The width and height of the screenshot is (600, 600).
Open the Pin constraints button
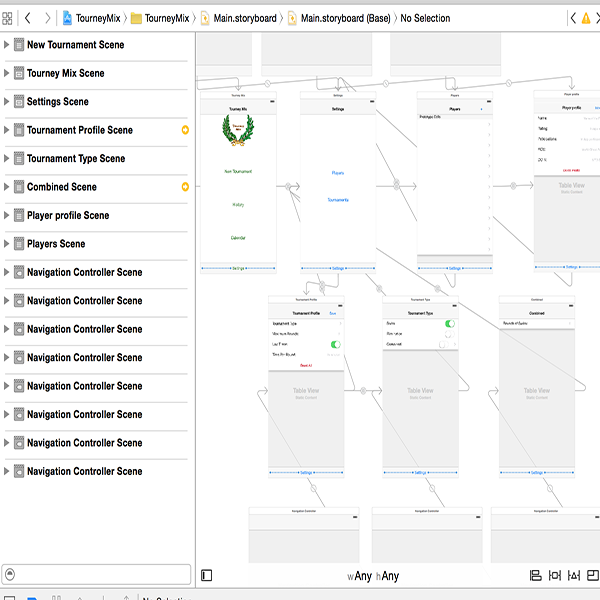coord(554,575)
